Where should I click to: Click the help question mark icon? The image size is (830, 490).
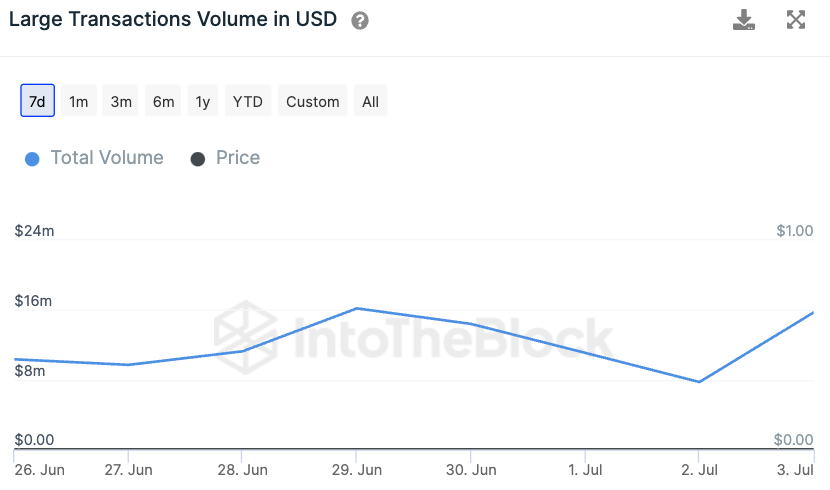(360, 21)
